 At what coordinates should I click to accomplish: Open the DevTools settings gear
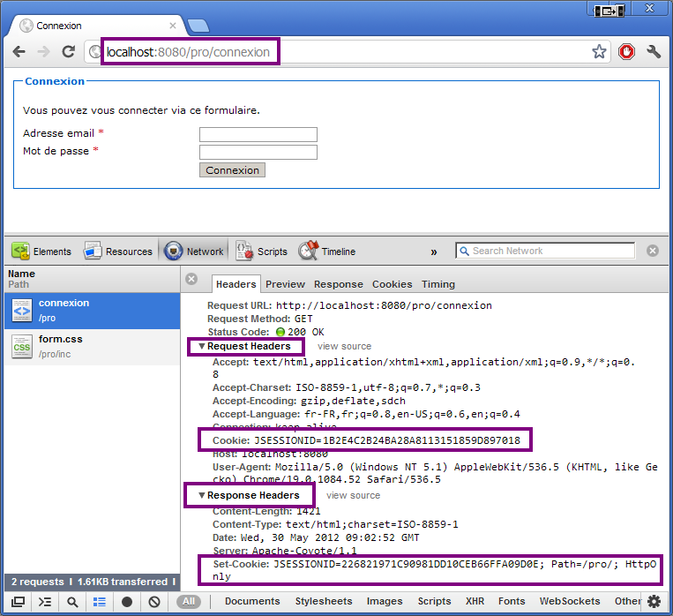tap(654, 602)
